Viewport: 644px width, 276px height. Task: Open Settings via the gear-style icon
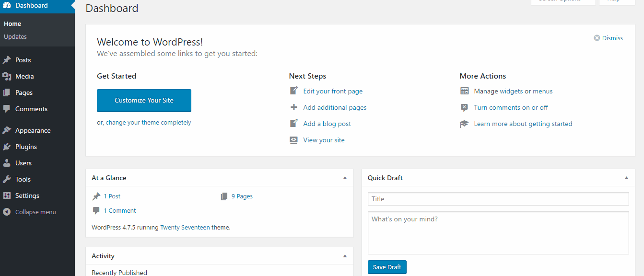[7, 195]
